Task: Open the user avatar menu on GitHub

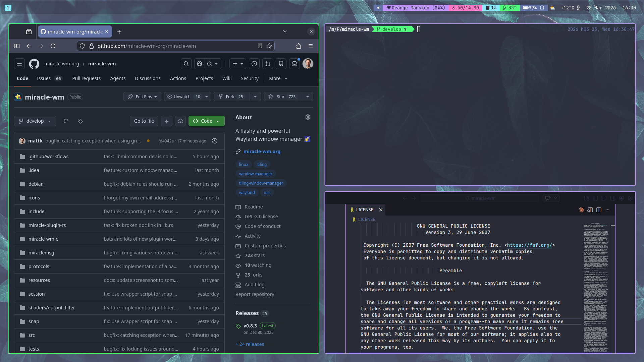Action: (x=308, y=64)
